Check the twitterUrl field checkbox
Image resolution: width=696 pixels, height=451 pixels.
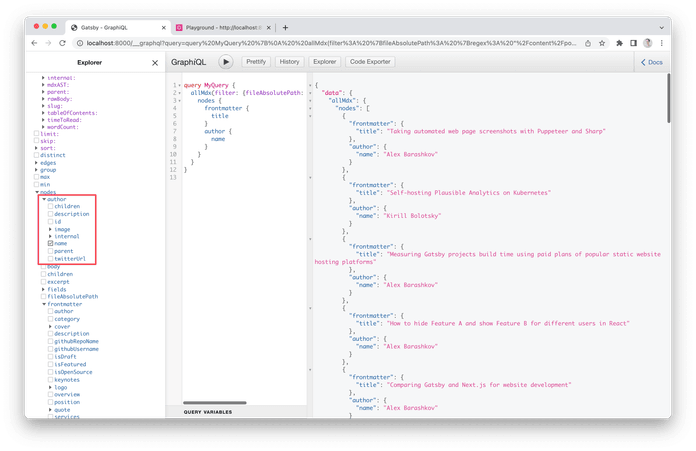(x=51, y=258)
